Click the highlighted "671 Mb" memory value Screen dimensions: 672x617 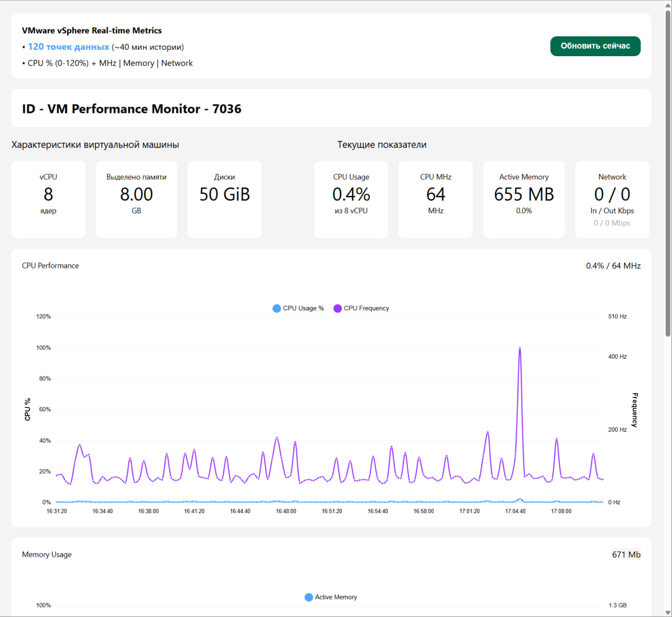[626, 555]
